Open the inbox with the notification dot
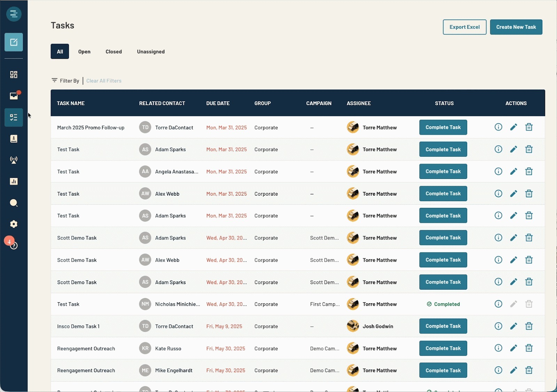The height and width of the screenshot is (392, 557). coord(14,96)
